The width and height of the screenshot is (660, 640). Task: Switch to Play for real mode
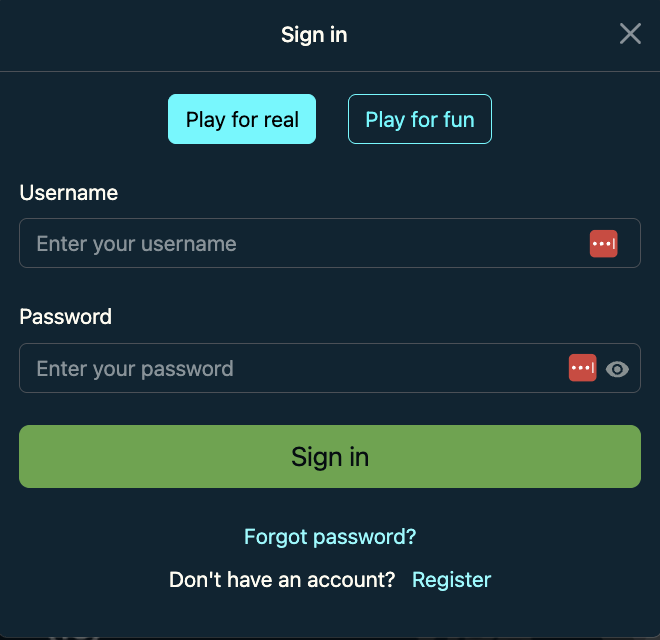pyautogui.click(x=242, y=120)
